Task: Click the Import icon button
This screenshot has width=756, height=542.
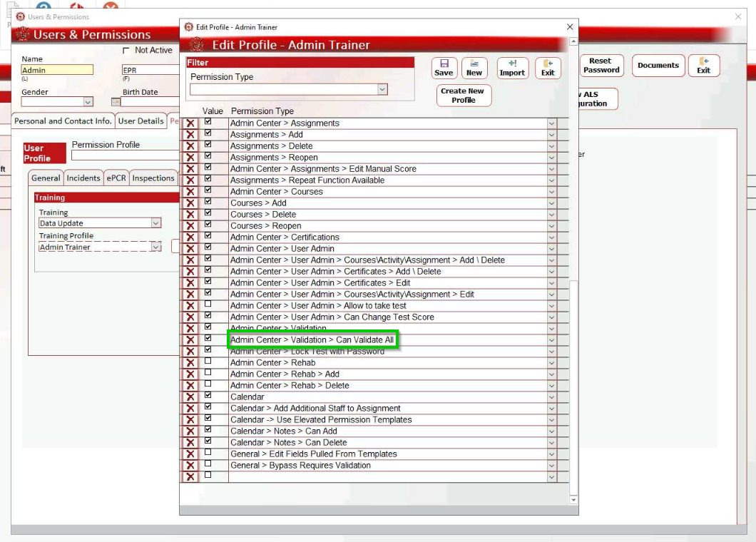Action: (512, 68)
